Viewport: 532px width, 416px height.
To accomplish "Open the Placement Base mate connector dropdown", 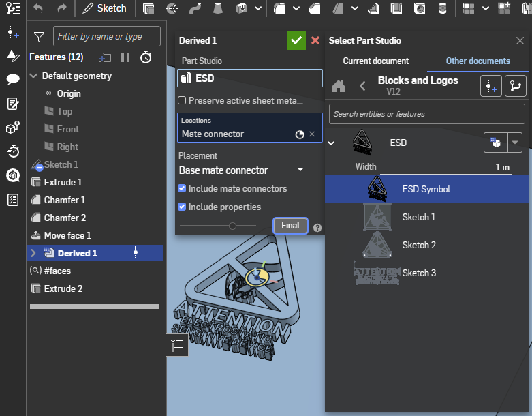I will coord(241,170).
